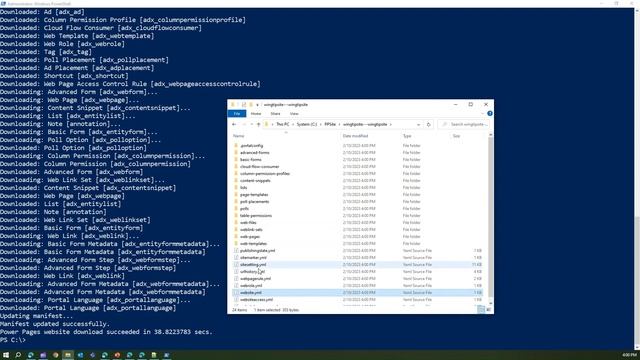Select the webpagerule.yml file
This screenshot has width=640, height=360.
pos(256,278)
